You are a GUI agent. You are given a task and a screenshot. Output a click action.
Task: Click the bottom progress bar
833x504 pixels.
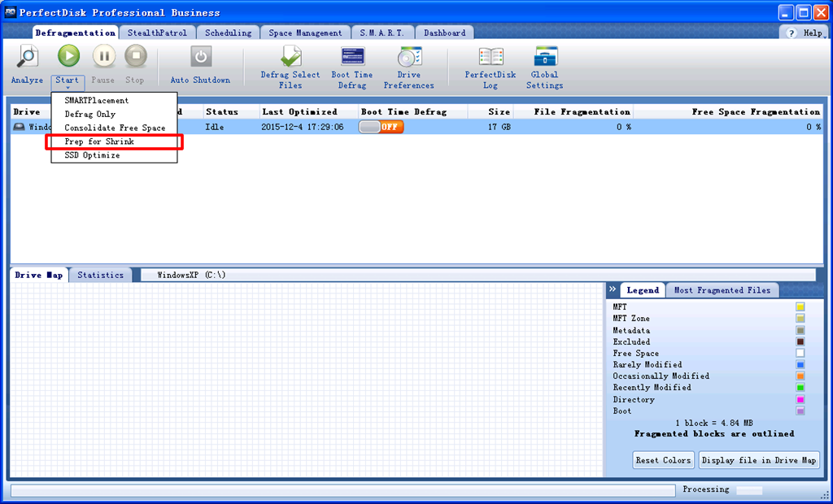coord(342,490)
